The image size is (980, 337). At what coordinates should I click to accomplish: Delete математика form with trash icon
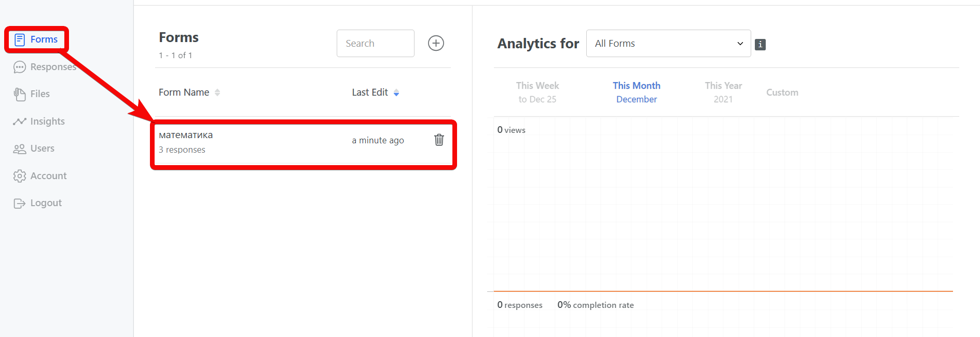tap(439, 140)
